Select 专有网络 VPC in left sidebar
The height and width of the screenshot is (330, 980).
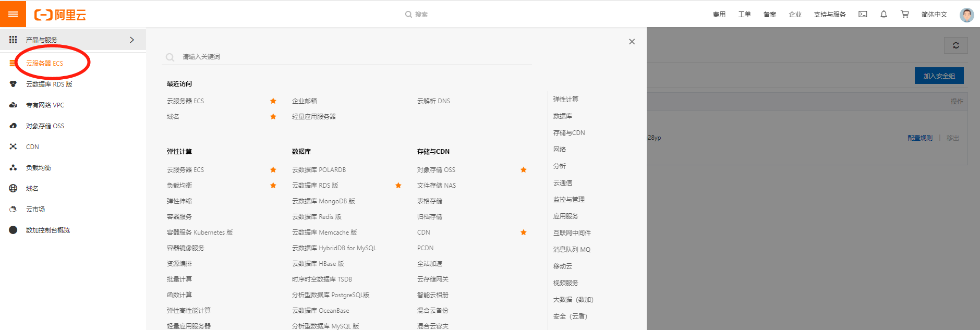point(73,105)
